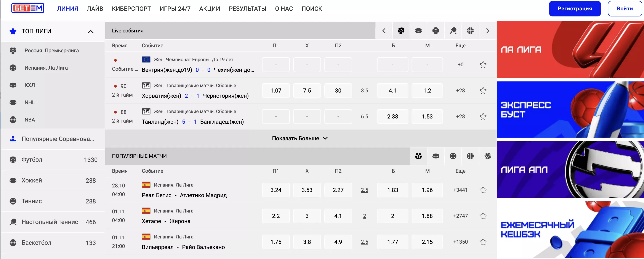Star the Реал Бетис - Атлетико Мадрид match
The height and width of the screenshot is (259, 644).
point(483,190)
